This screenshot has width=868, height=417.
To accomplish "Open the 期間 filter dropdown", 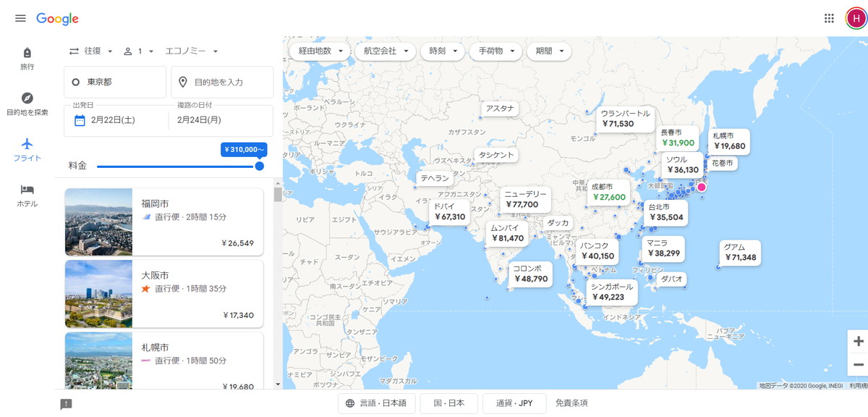I will click(x=549, y=51).
